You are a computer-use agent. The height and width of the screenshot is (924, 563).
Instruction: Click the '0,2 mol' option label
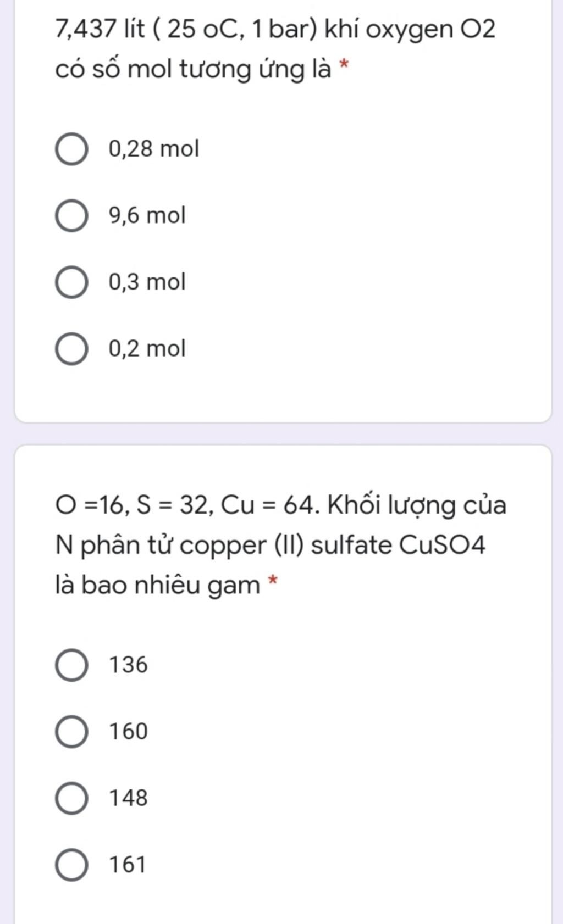147,348
